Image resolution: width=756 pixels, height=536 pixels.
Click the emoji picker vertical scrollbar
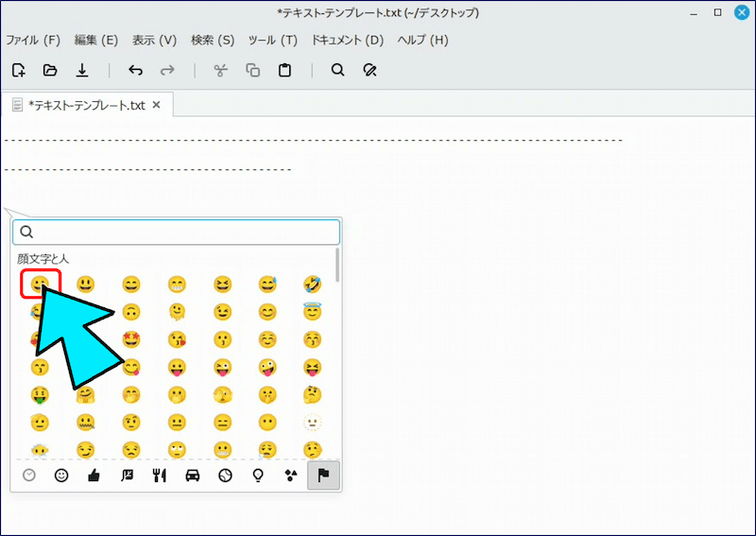[x=337, y=267]
